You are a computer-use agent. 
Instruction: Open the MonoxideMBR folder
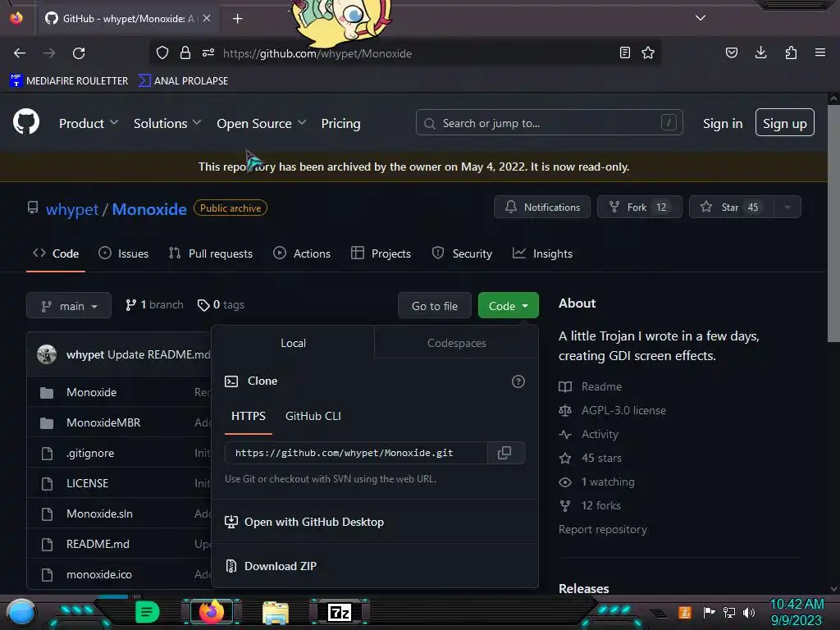(x=103, y=422)
